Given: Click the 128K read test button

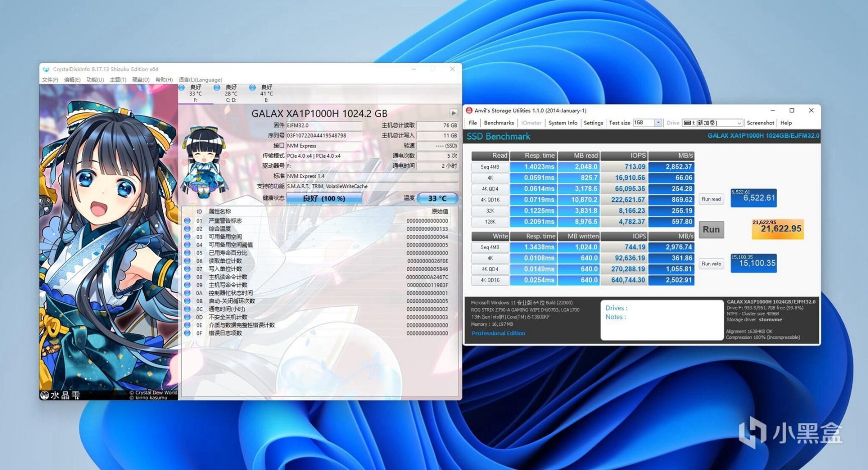Looking at the screenshot, I should point(490,222).
